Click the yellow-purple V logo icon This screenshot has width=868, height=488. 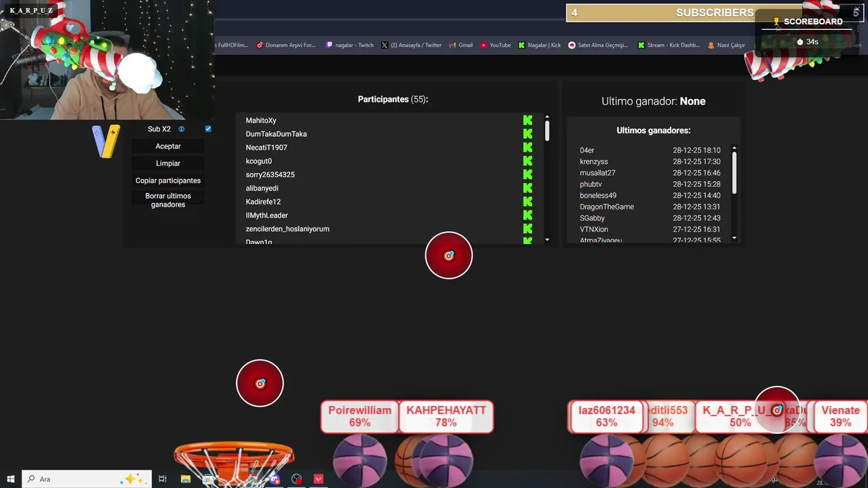(x=106, y=142)
